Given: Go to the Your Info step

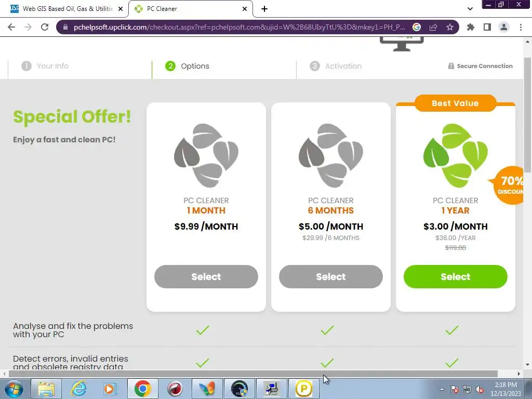Looking at the screenshot, I should (45, 66).
